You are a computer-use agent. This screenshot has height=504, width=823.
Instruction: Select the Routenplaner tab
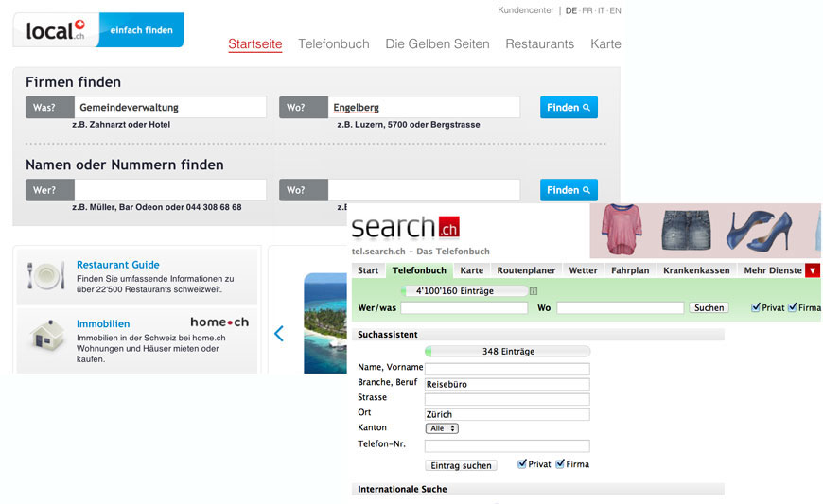pyautogui.click(x=527, y=270)
